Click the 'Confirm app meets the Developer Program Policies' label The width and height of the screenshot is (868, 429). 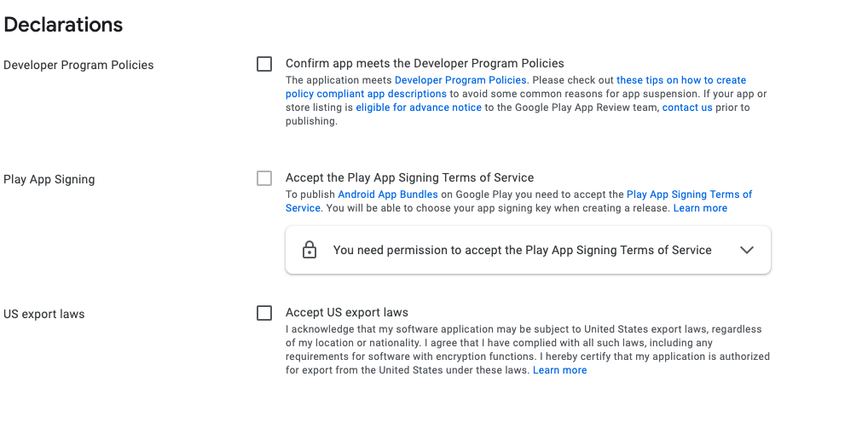pyautogui.click(x=425, y=63)
